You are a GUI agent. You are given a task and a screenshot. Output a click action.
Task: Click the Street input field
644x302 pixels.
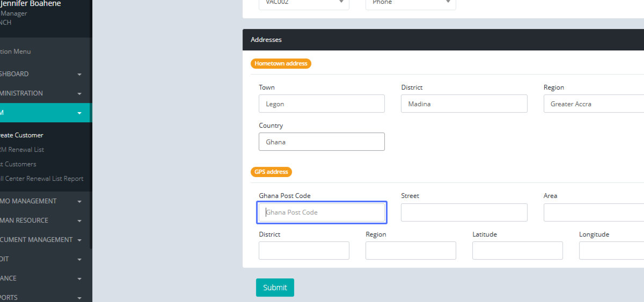464,212
